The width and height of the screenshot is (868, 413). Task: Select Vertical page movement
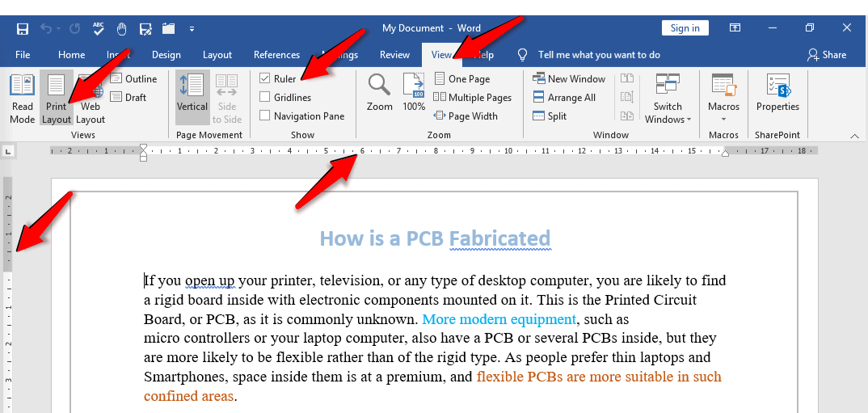192,98
